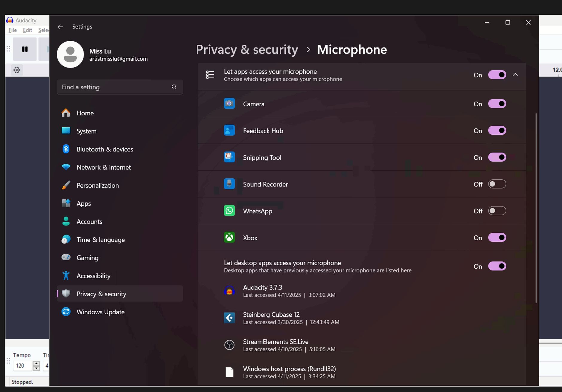Enable microphone access for Sound Recorder
The height and width of the screenshot is (392, 562).
coord(497,184)
